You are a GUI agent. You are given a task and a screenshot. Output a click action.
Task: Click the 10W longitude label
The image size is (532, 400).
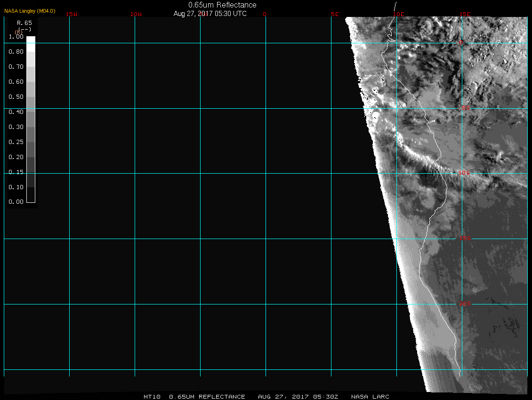[x=136, y=14]
